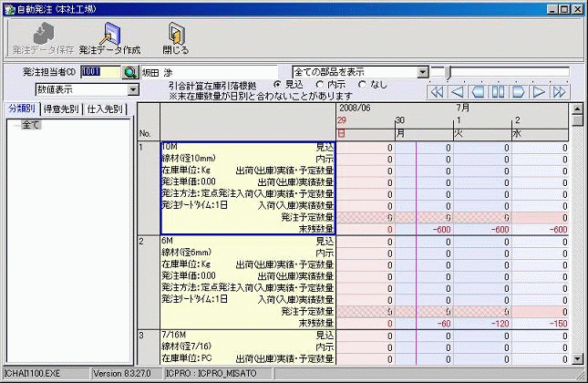Jump forward with the double-right arrow button
Image resolution: width=588 pixels, height=383 pixels.
[559, 92]
